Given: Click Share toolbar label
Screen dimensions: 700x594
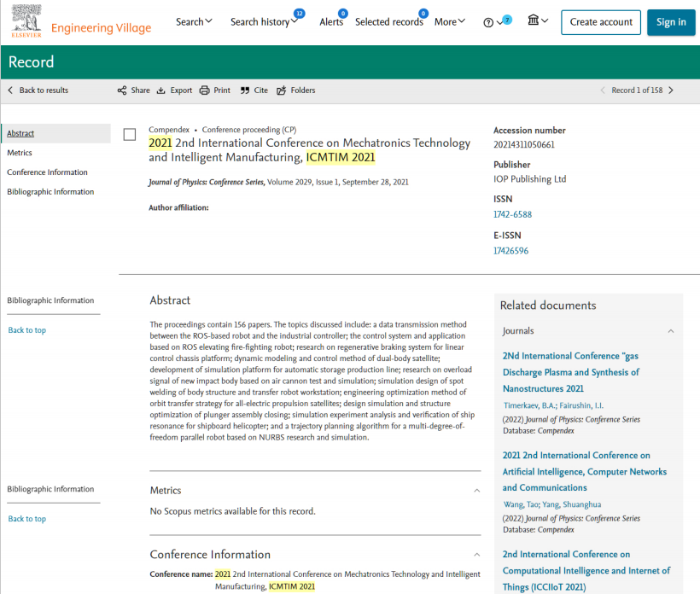Looking at the screenshot, I should coord(140,90).
